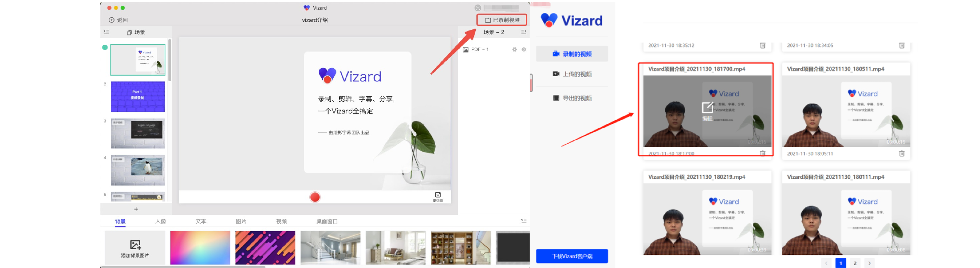The width and height of the screenshot is (980, 268).
Task: Open the 已录制视频 recorded videos button
Action: point(502,20)
